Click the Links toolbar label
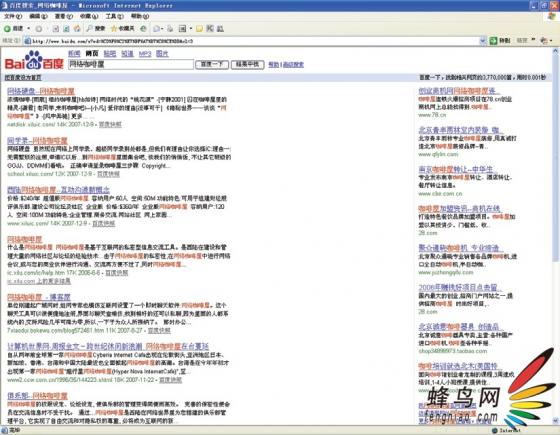560x435 pixels. (x=522, y=41)
